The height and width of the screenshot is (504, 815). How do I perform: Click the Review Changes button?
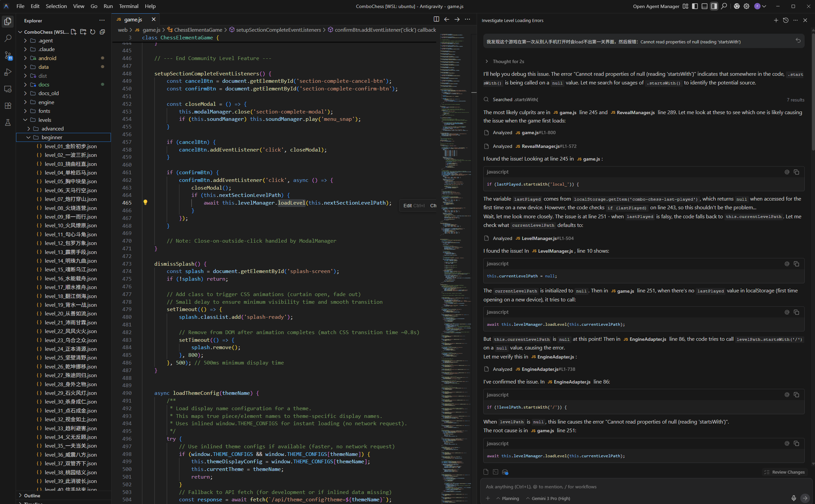point(784,472)
